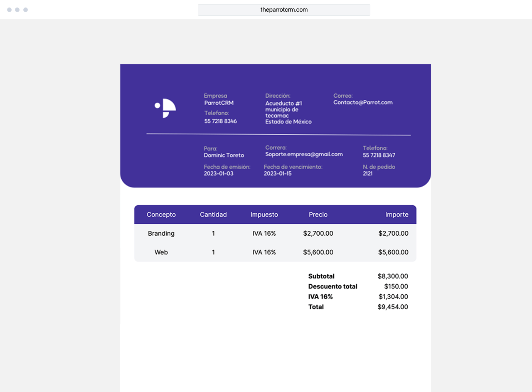
Task: Select the Cantidad column header
Action: tap(213, 214)
